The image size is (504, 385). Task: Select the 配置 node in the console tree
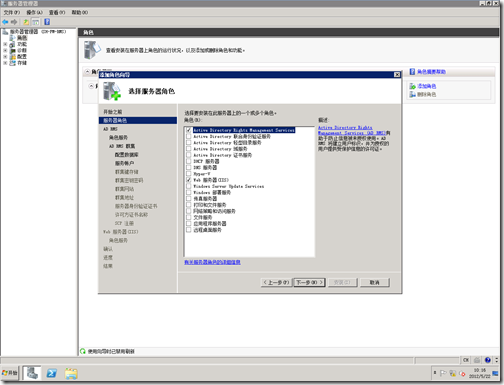[22, 57]
